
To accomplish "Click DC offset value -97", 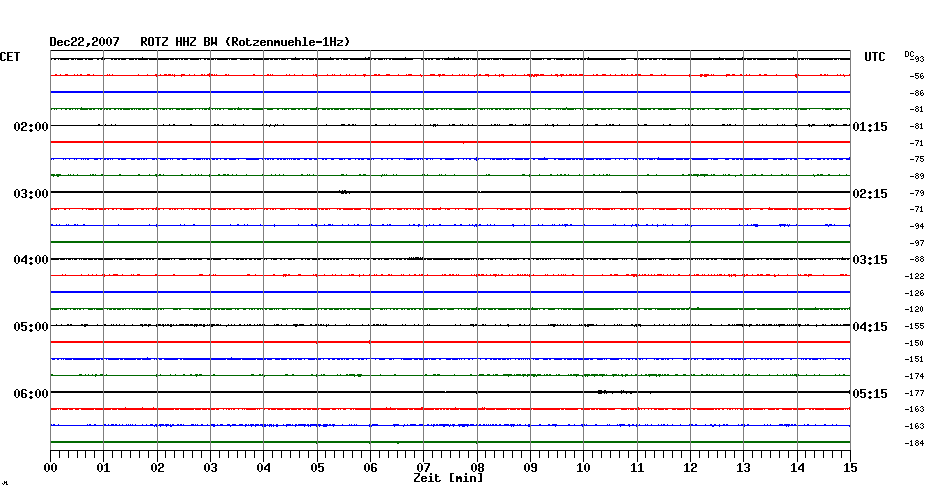I will pyautogui.click(x=916, y=243).
